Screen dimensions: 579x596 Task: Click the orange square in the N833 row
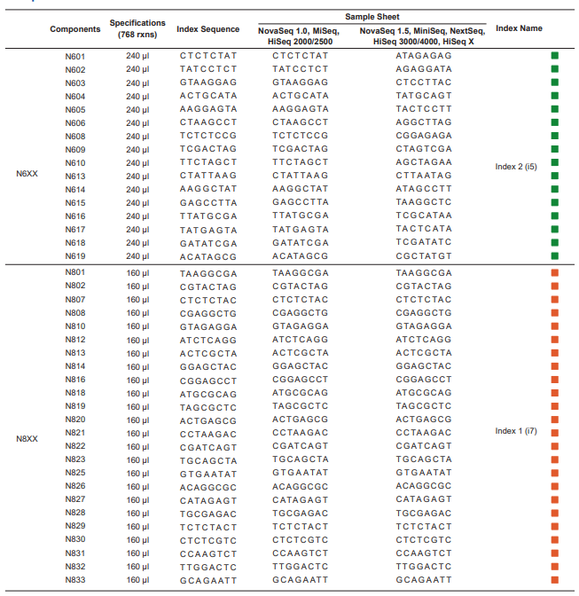tap(555, 580)
